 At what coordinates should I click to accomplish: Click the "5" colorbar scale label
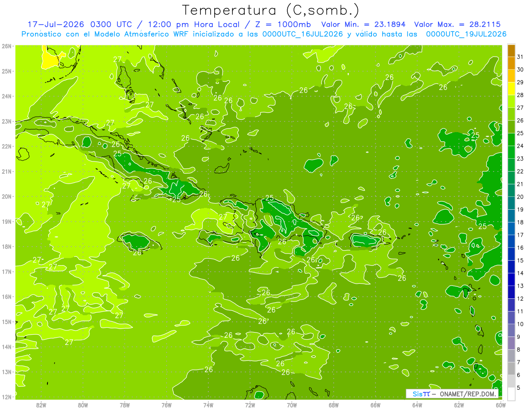[519, 388]
